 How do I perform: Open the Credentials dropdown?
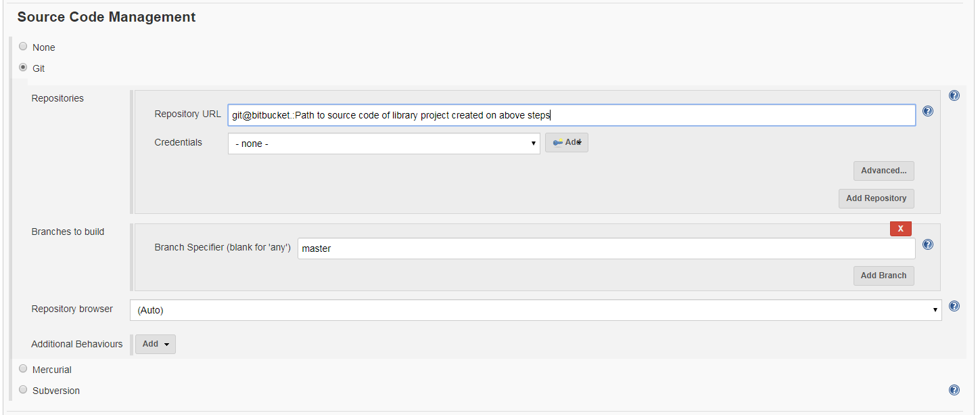(x=383, y=144)
